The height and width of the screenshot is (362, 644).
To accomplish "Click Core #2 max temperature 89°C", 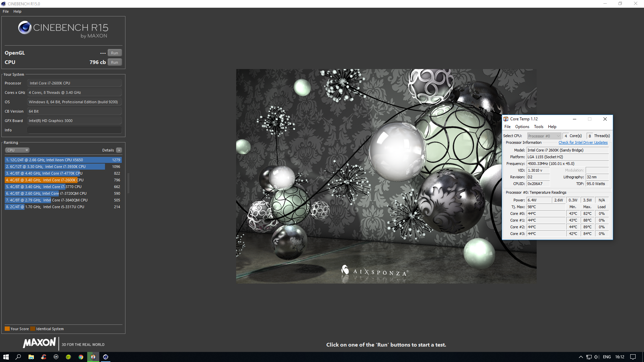I will (587, 227).
